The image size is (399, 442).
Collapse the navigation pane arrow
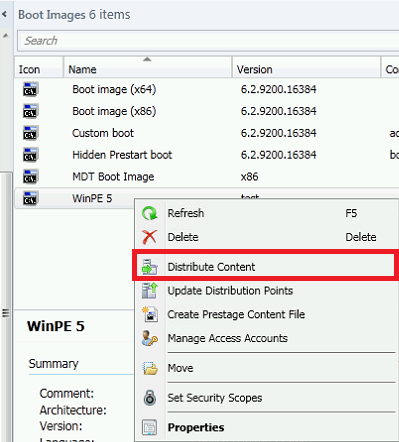pos(5,14)
